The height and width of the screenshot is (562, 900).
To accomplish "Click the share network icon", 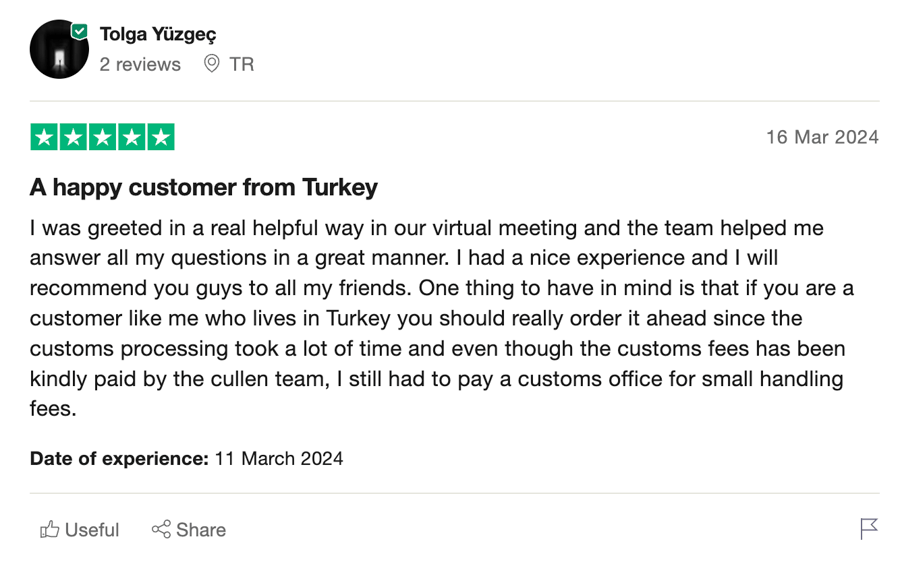I will [x=161, y=529].
